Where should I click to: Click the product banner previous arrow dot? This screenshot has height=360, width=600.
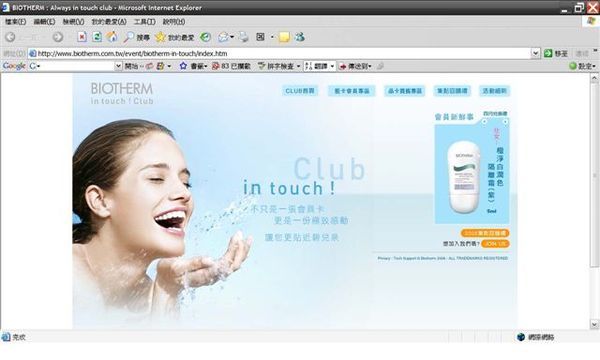[x=484, y=122]
